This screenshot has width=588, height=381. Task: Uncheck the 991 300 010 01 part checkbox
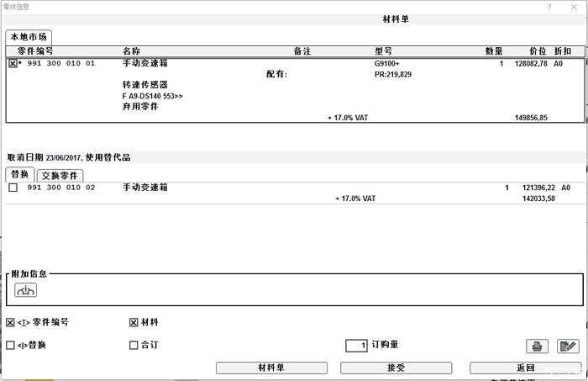click(x=13, y=63)
